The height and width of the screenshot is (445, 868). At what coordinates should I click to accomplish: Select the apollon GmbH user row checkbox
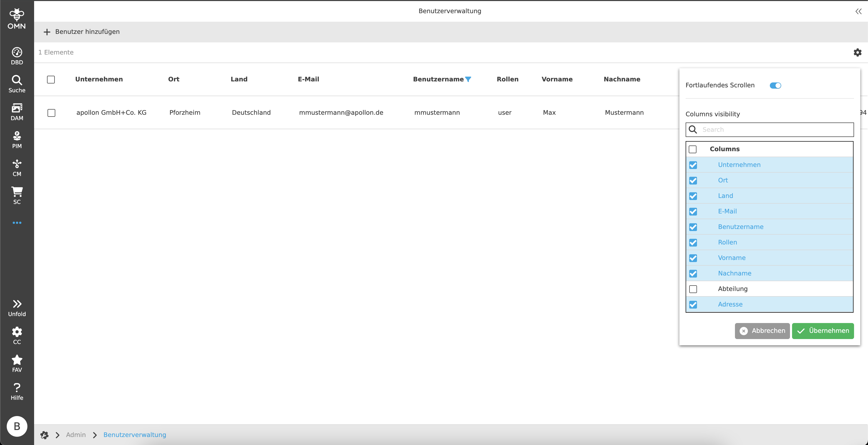[51, 113]
